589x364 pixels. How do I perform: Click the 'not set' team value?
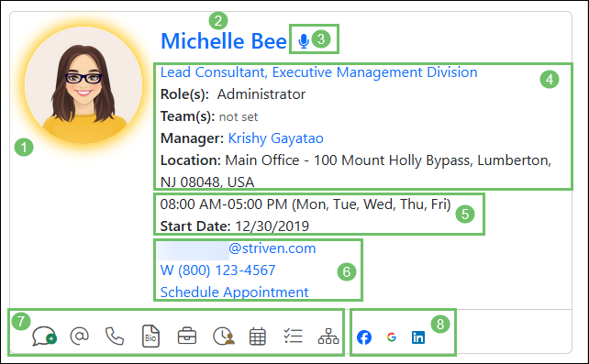click(x=239, y=117)
